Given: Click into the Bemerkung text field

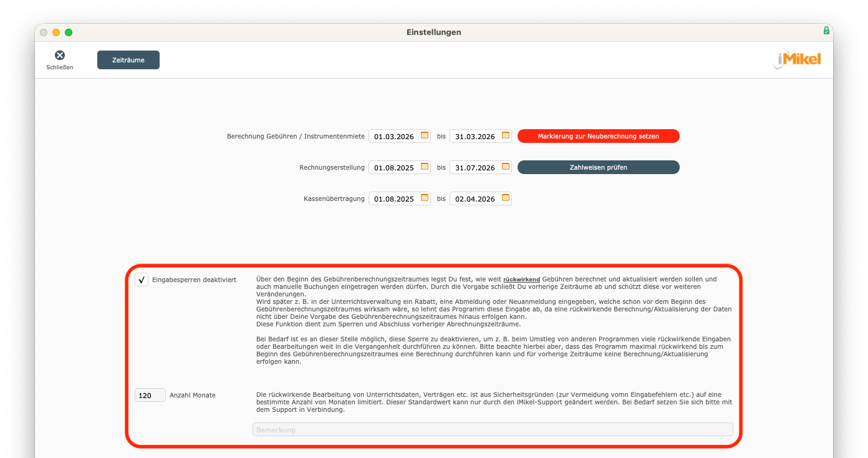Looking at the screenshot, I should point(492,430).
